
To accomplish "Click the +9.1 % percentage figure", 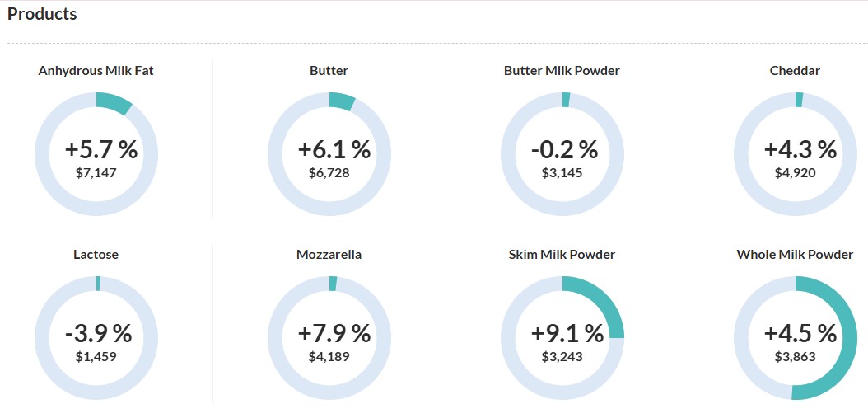I will tap(567, 333).
